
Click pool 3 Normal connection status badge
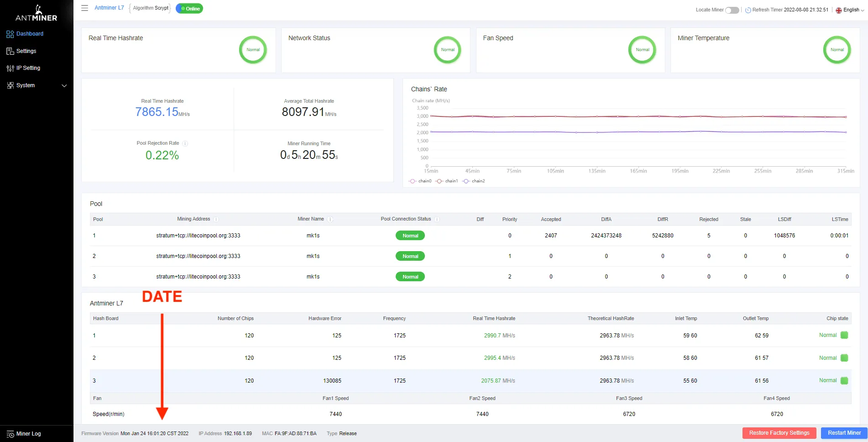[x=410, y=277]
